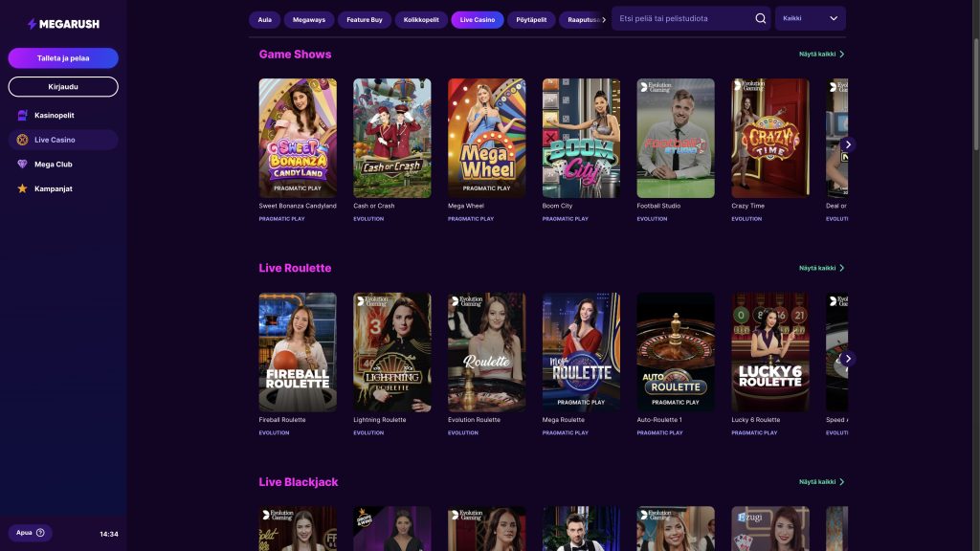980x551 pixels.
Task: Click the Kasinopelit sidebar icon
Action: click(x=23, y=115)
